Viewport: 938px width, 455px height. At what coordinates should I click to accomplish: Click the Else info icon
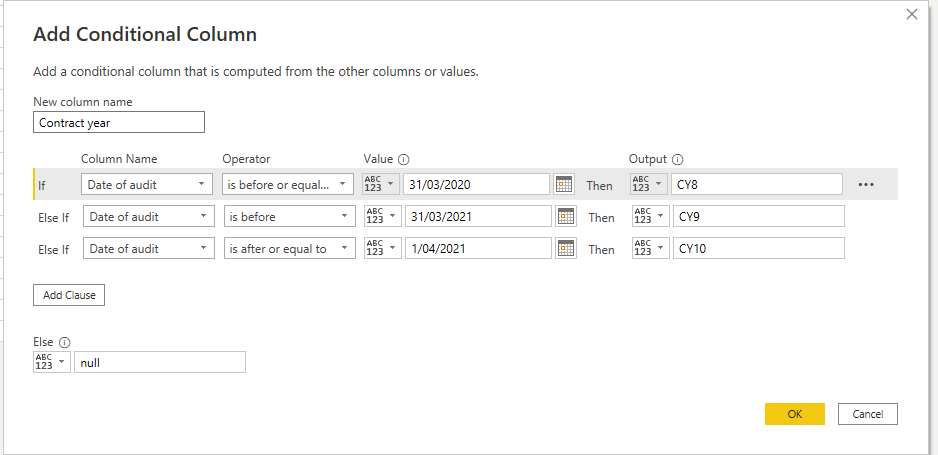pyautogui.click(x=65, y=343)
